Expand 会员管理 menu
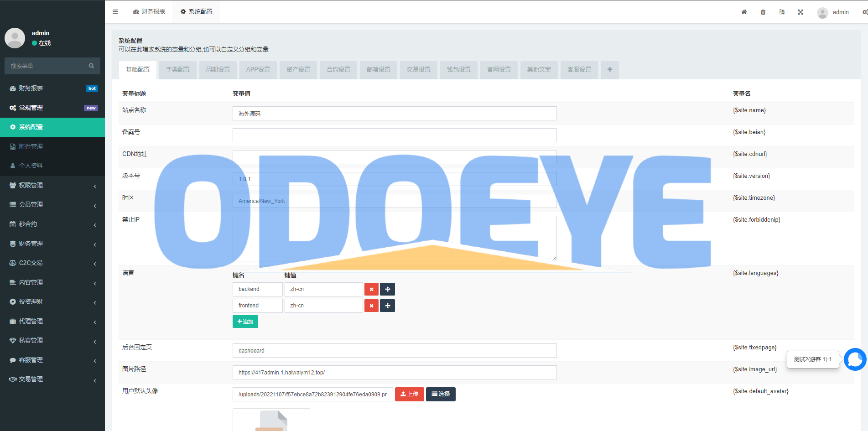This screenshot has height=431, width=868. 52,204
